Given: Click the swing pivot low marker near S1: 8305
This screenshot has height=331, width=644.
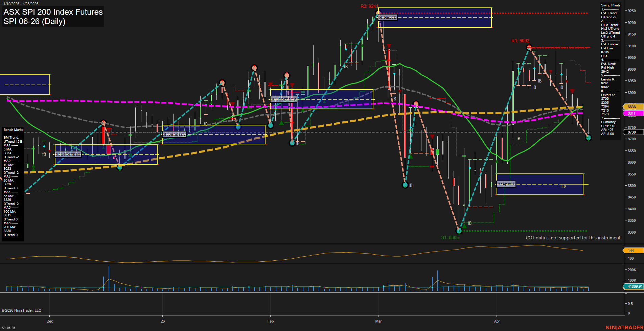Looking at the screenshot, I should (x=459, y=231).
